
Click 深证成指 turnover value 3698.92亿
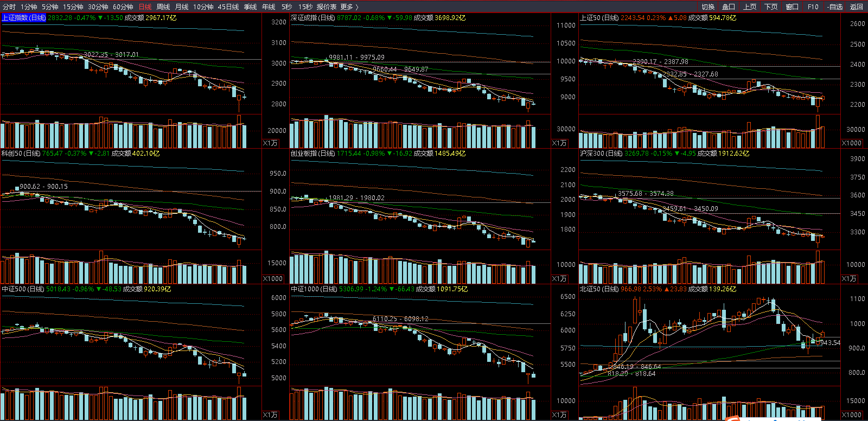(450, 18)
